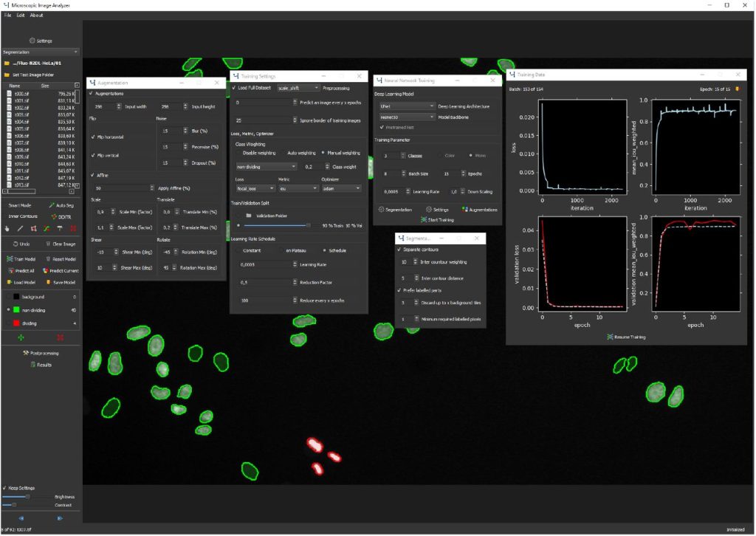Expand the Model Backbone resnet50 dropdown

pyautogui.click(x=405, y=117)
